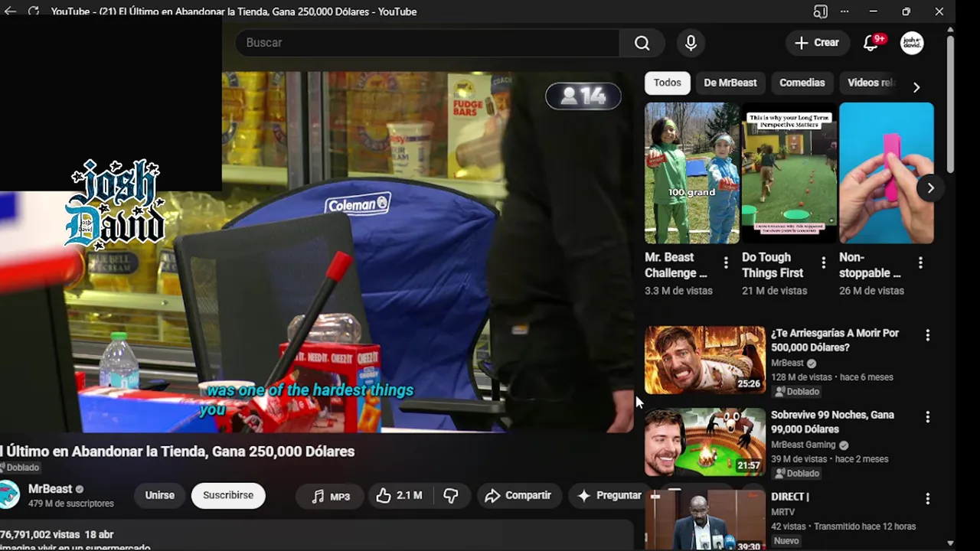Screen dimensions: 980x551
Task: Click the Preguntar ask button
Action: (609, 496)
